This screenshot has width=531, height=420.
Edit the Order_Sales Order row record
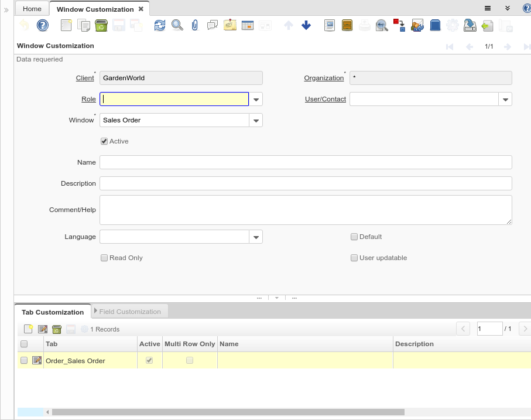pyautogui.click(x=37, y=360)
